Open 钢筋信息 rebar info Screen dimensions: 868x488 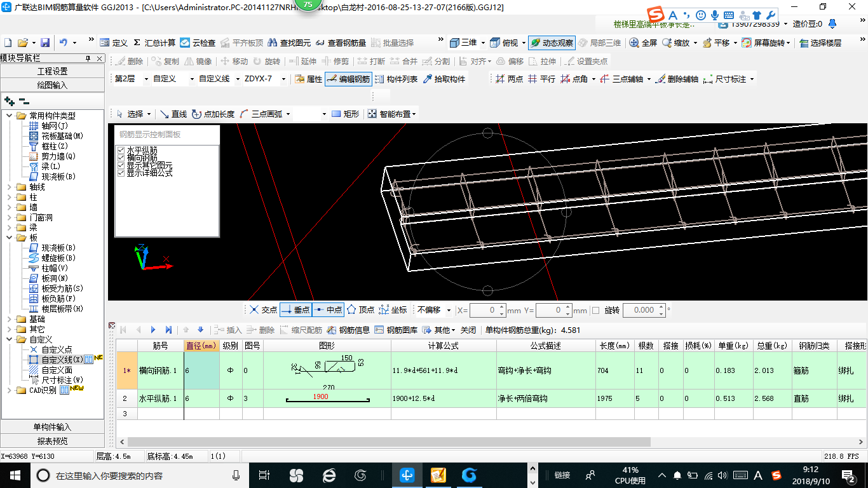point(348,330)
